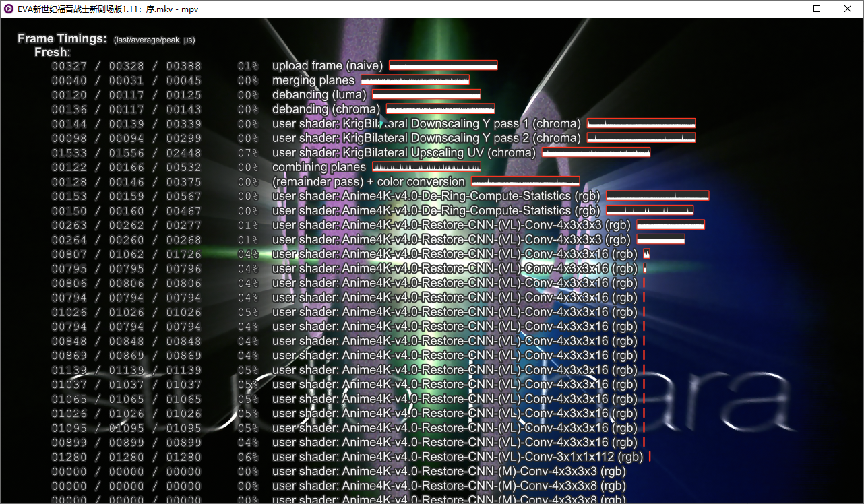Click the timing graph beside 'debanding (luma)'
864x504 pixels.
coord(427,94)
